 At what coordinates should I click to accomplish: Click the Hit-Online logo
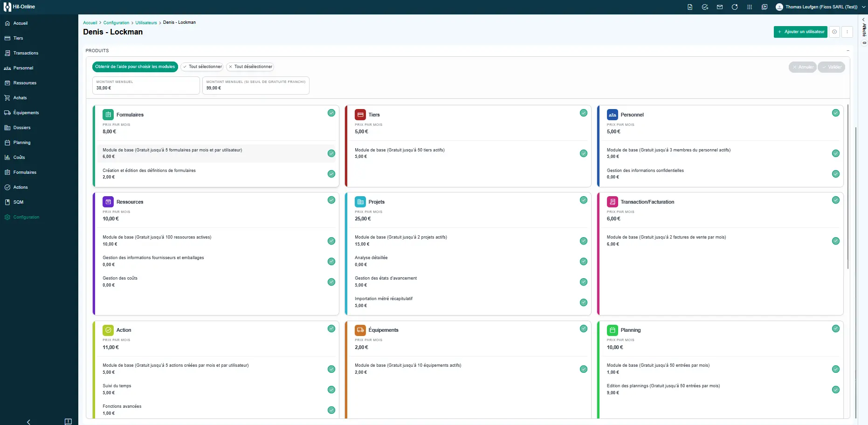pyautogui.click(x=20, y=7)
